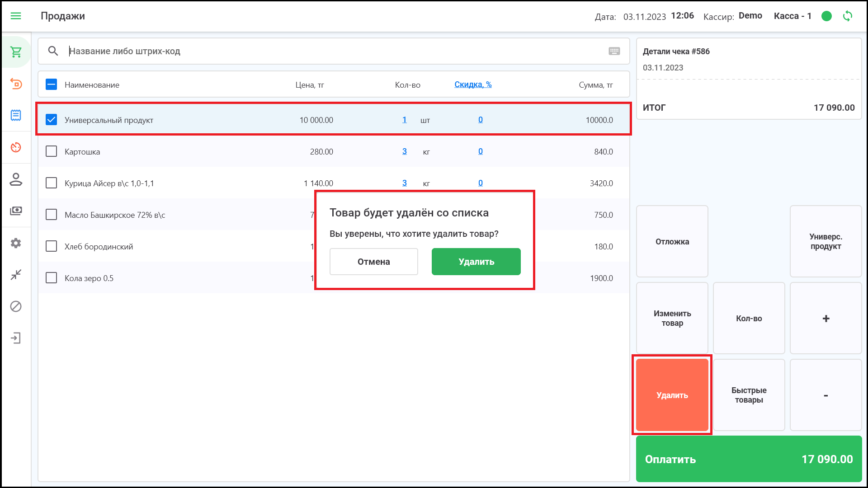Open the returns icon in sidebar
The height and width of the screenshot is (488, 868).
(16, 84)
